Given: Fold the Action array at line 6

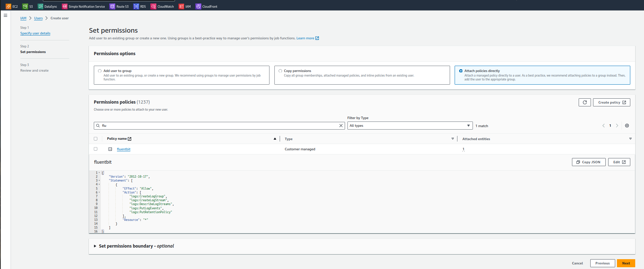Looking at the screenshot, I should [x=99, y=192].
